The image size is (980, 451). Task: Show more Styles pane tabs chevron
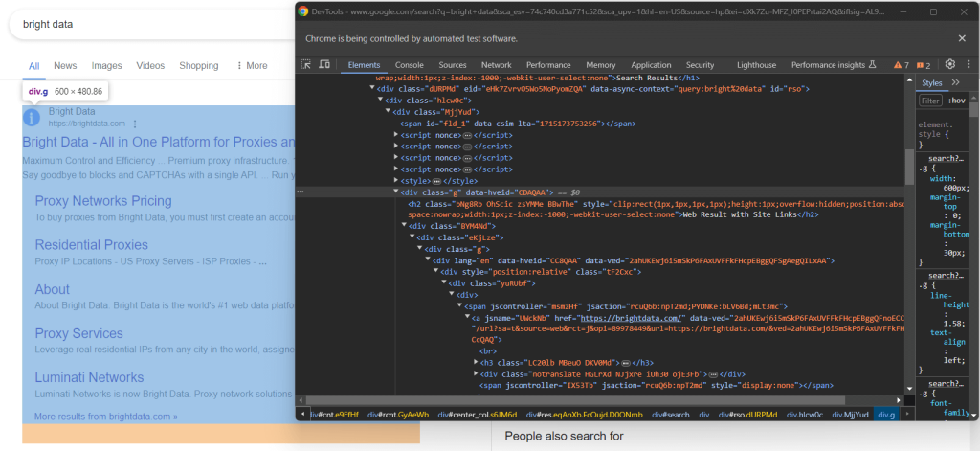click(958, 83)
